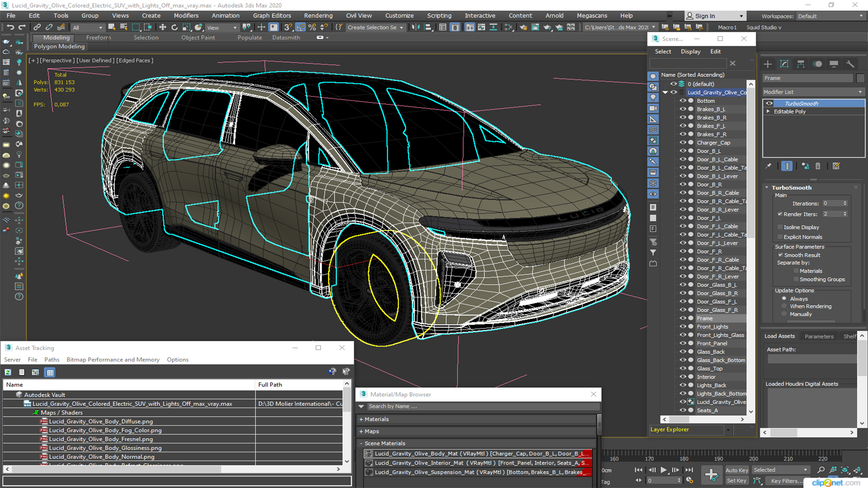This screenshot has width=868, height=488.
Task: Click the Play Animation button
Action: point(663,470)
